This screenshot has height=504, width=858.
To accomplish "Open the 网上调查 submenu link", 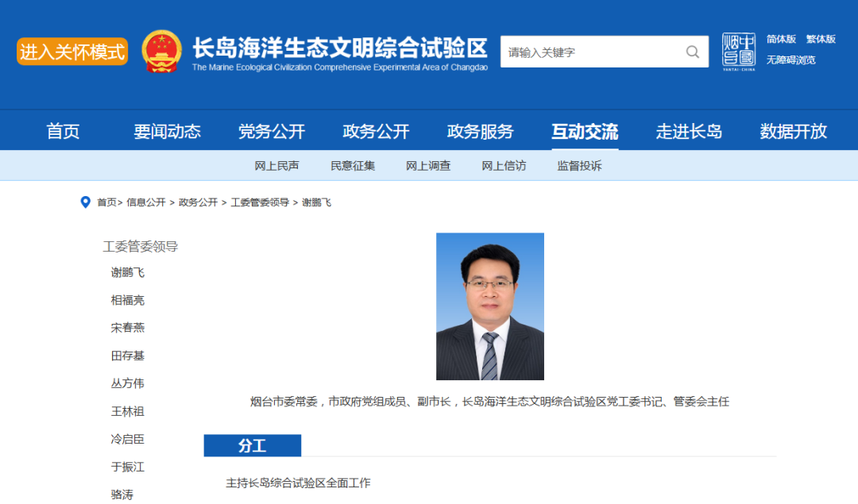I will [x=428, y=166].
